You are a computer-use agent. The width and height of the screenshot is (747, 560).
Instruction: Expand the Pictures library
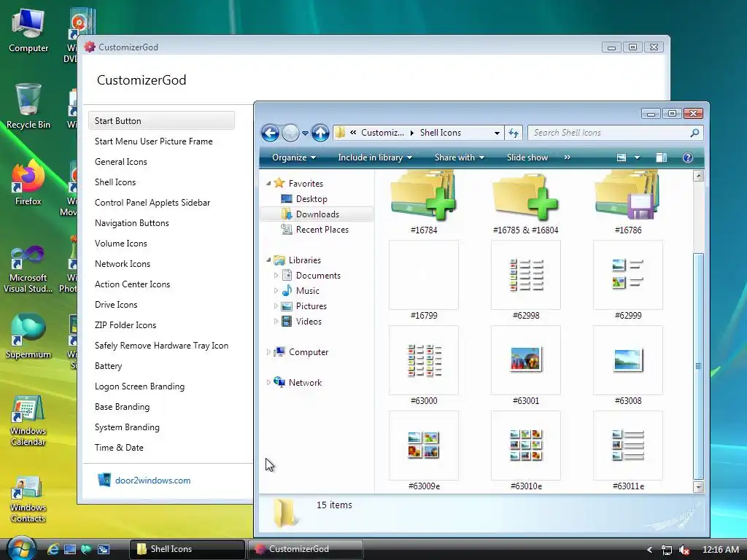point(276,306)
